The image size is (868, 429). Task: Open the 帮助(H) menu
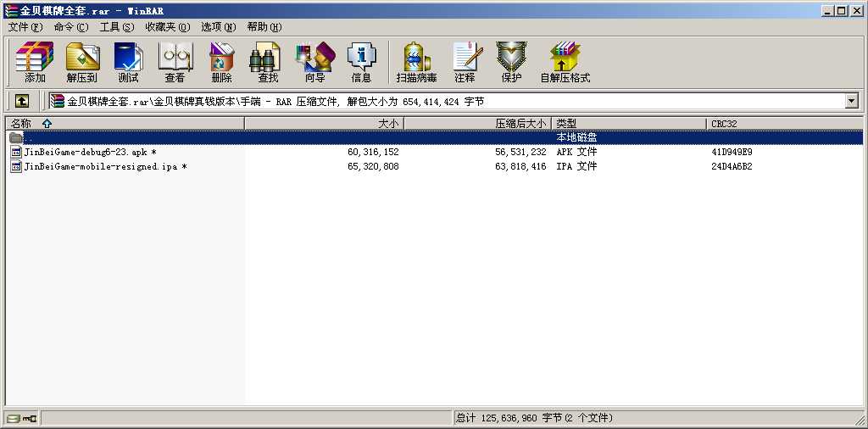[x=264, y=27]
